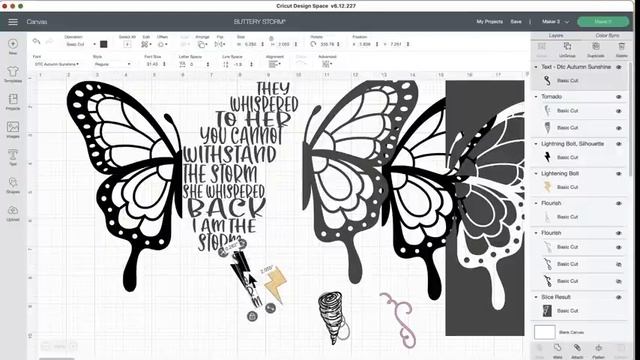The image size is (640, 360).
Task: Open My Projects
Action: tap(489, 22)
